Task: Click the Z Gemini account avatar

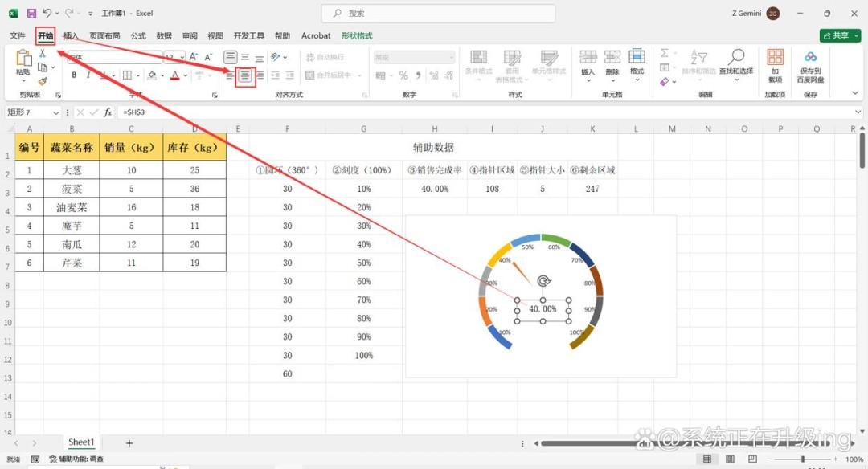Action: pos(773,14)
